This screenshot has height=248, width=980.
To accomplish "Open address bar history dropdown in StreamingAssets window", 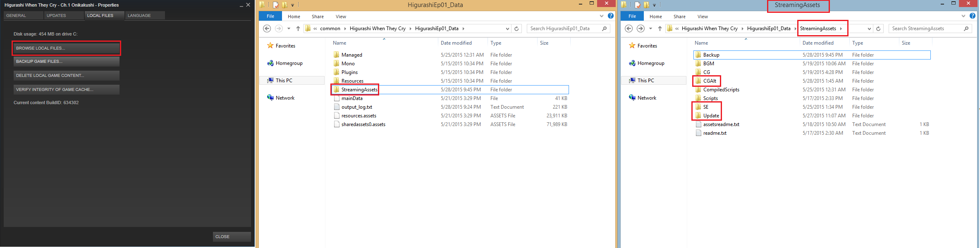I will click(x=869, y=29).
